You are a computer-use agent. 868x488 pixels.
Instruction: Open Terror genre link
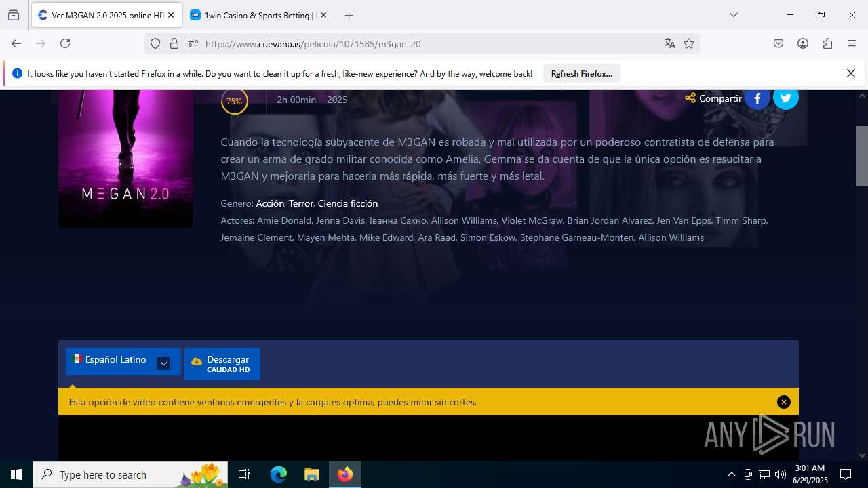(x=301, y=203)
